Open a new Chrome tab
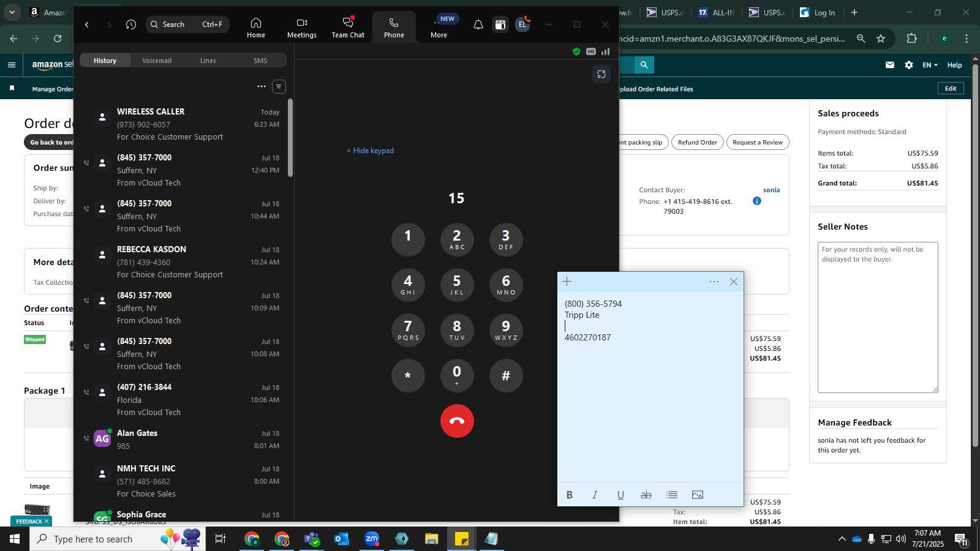 click(x=854, y=12)
